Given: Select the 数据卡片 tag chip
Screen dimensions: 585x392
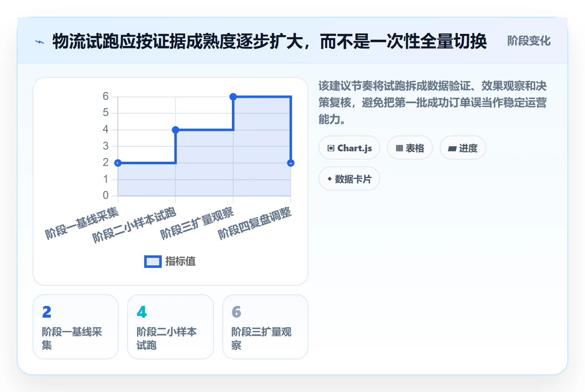Looking at the screenshot, I should coord(349,179).
